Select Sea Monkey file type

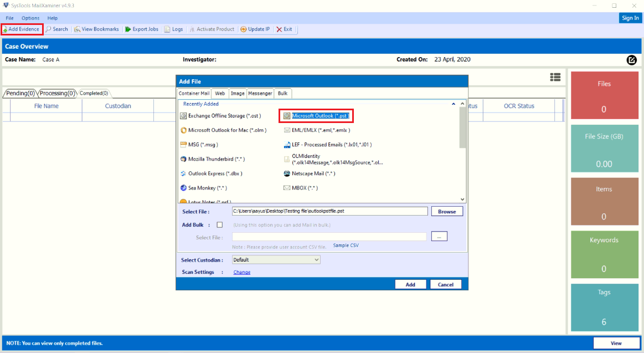click(204, 188)
